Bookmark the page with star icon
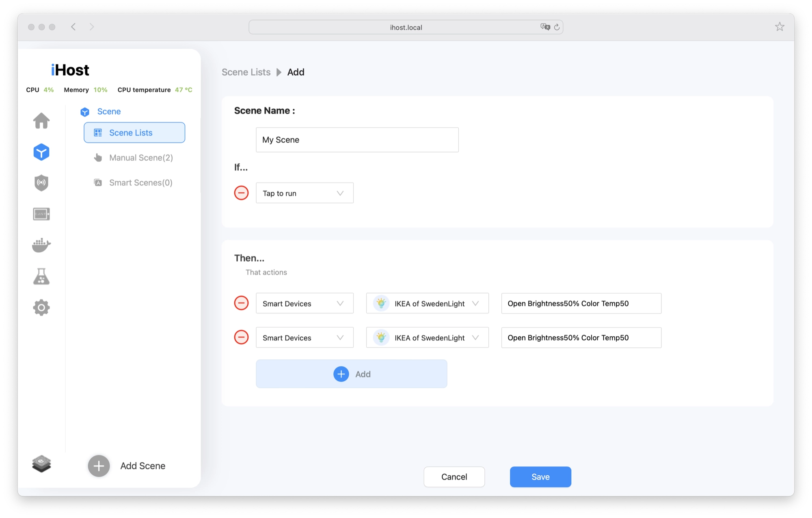Screen dimensions: 812x518 [x=780, y=27]
